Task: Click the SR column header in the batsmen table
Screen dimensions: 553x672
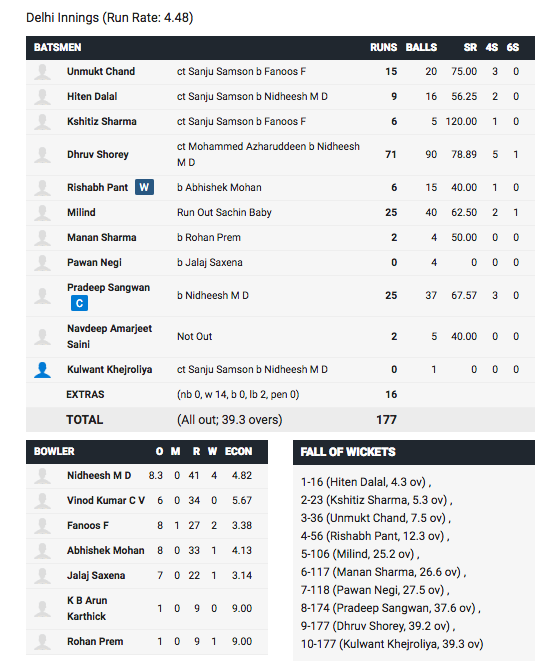Action: (x=470, y=48)
